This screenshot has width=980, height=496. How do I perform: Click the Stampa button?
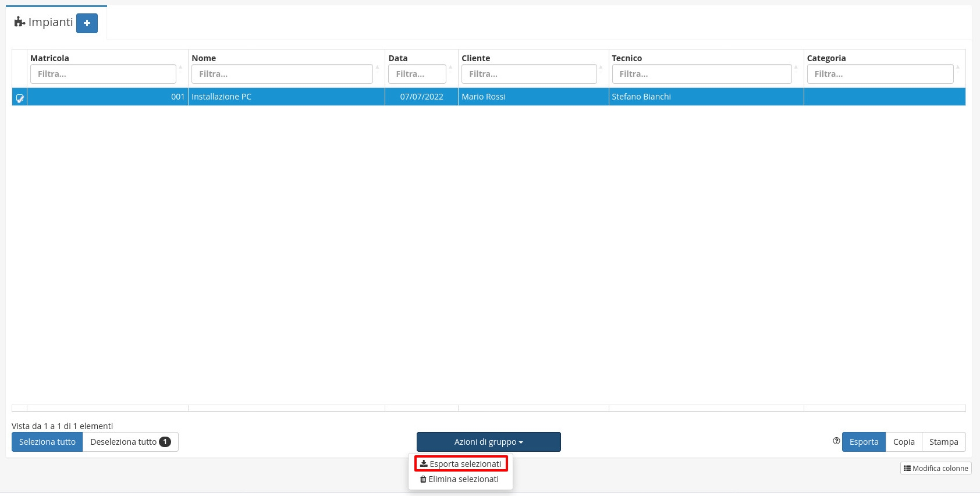coord(943,442)
